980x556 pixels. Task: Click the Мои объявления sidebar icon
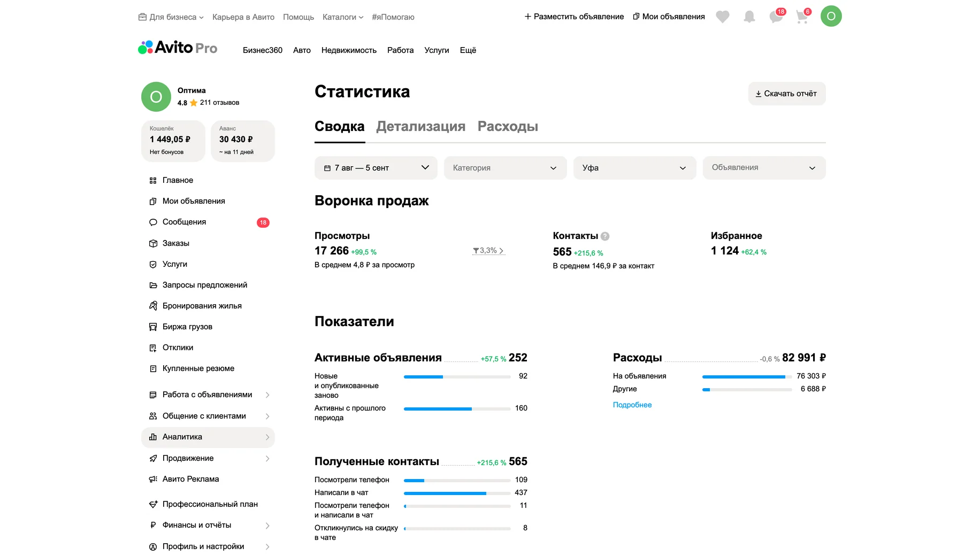click(x=153, y=202)
